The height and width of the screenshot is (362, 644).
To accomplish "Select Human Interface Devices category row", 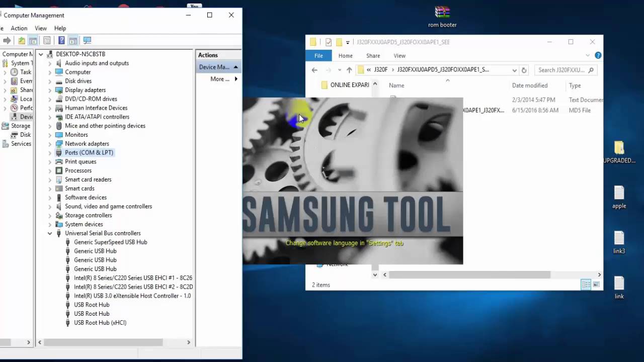I will click(96, 108).
